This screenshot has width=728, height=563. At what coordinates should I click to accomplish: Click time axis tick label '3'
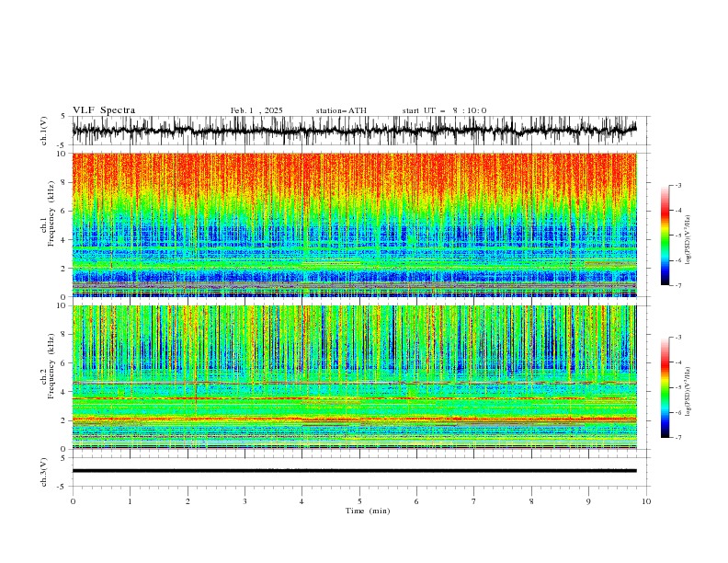point(245,501)
